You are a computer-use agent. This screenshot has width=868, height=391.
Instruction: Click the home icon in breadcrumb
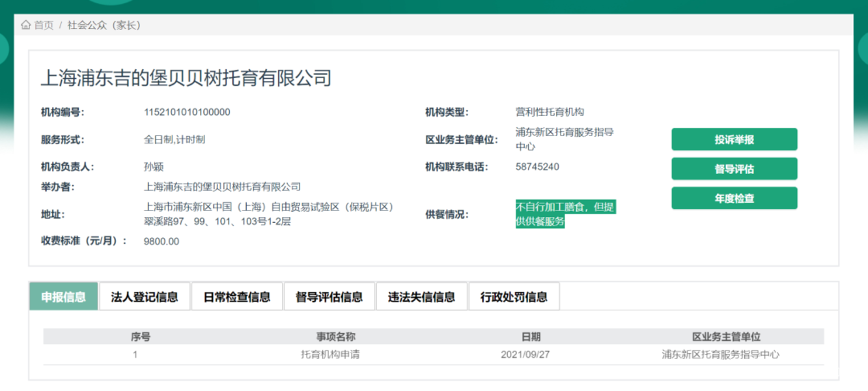26,25
